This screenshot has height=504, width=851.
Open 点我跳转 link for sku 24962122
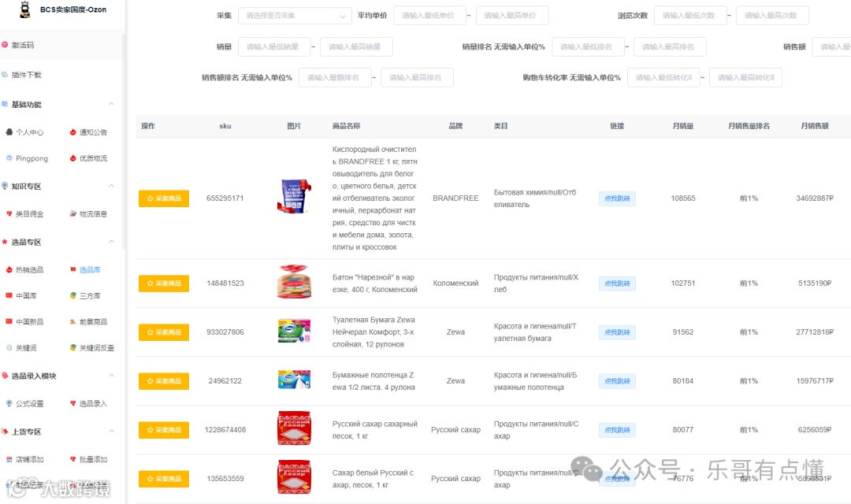pyautogui.click(x=617, y=381)
